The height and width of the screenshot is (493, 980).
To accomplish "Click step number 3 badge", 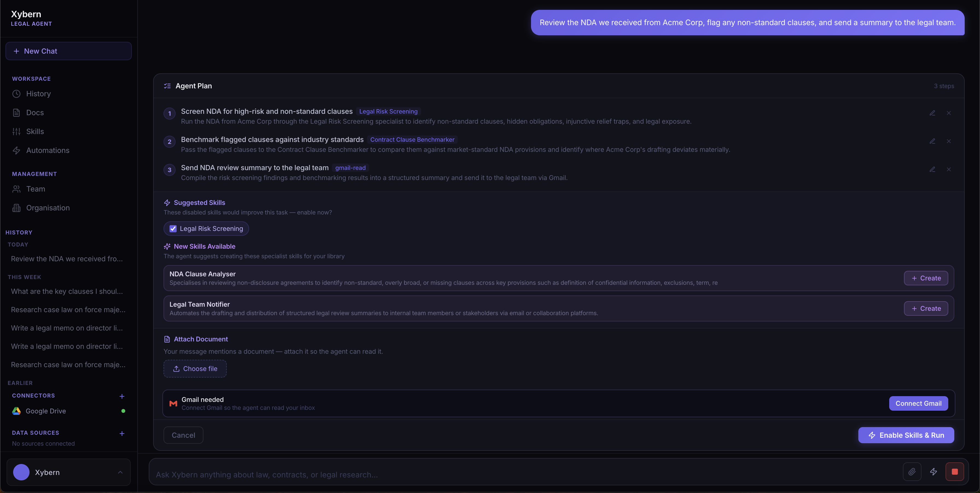I will coord(169,170).
